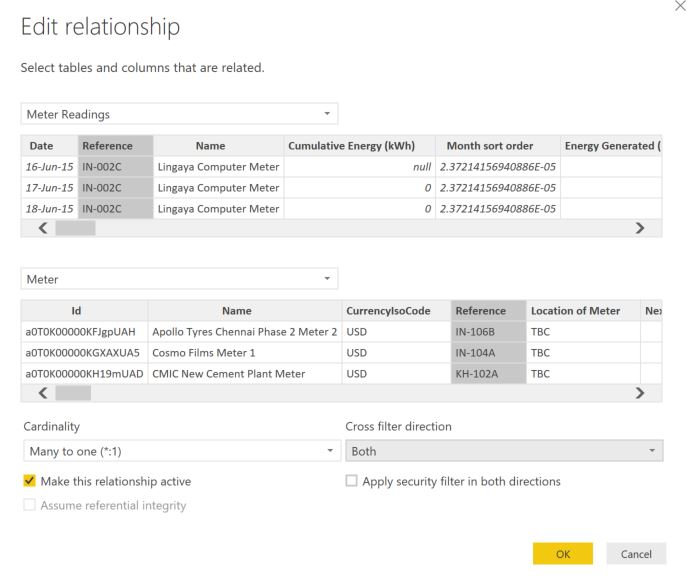Viewport: 690px width, 581px height.
Task: Click the a0T0K00000KH19mUAD id cell
Action: click(84, 374)
